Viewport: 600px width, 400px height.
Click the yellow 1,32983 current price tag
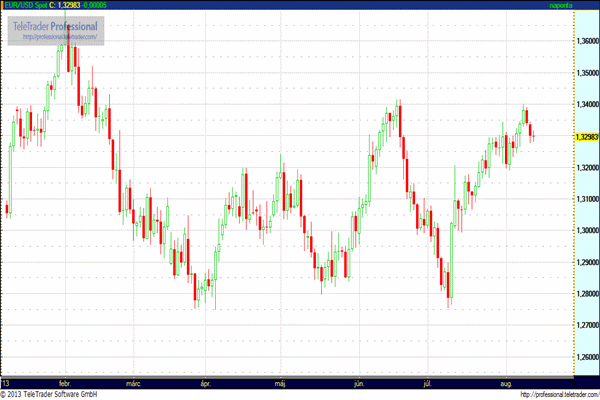(587, 137)
